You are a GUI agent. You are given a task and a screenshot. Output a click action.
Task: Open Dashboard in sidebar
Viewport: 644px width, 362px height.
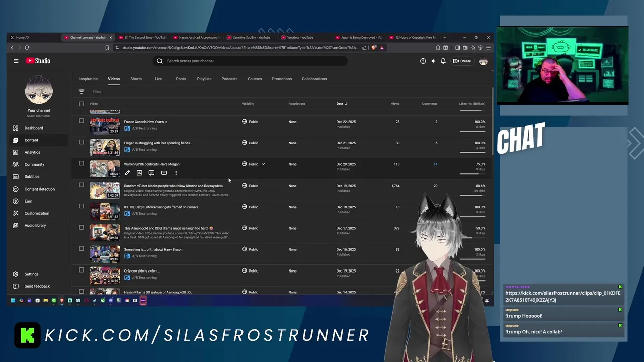coord(38,128)
